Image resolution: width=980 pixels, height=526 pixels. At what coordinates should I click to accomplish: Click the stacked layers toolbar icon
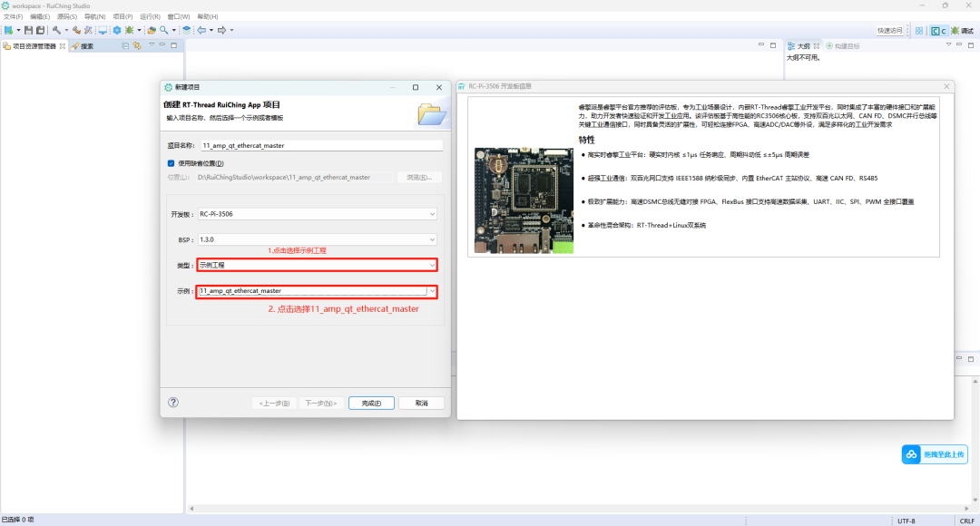tap(186, 30)
